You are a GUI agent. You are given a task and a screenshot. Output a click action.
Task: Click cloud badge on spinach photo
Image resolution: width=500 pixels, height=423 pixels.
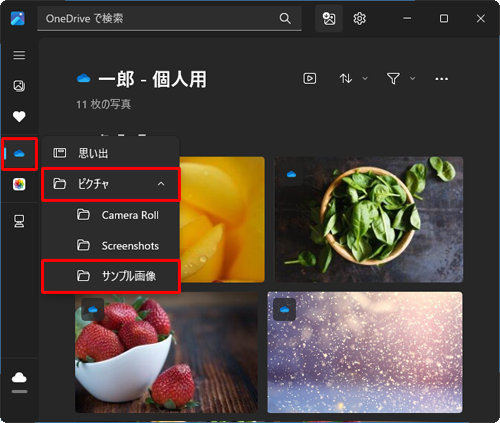point(291,174)
